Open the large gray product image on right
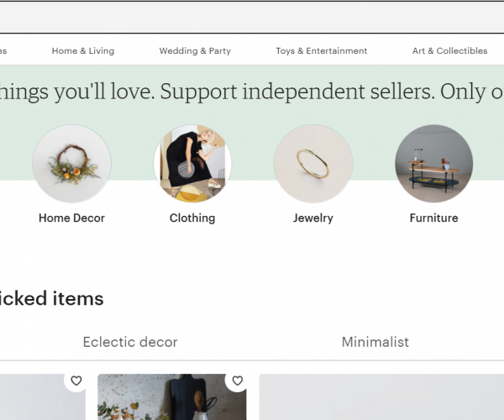The image size is (504, 420). tap(381, 396)
